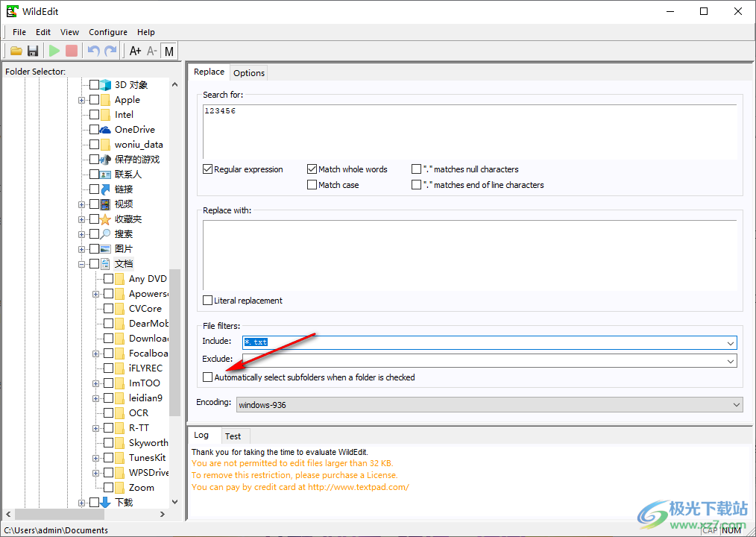
Task: Click the OneDrive cloud icon
Action: click(106, 130)
